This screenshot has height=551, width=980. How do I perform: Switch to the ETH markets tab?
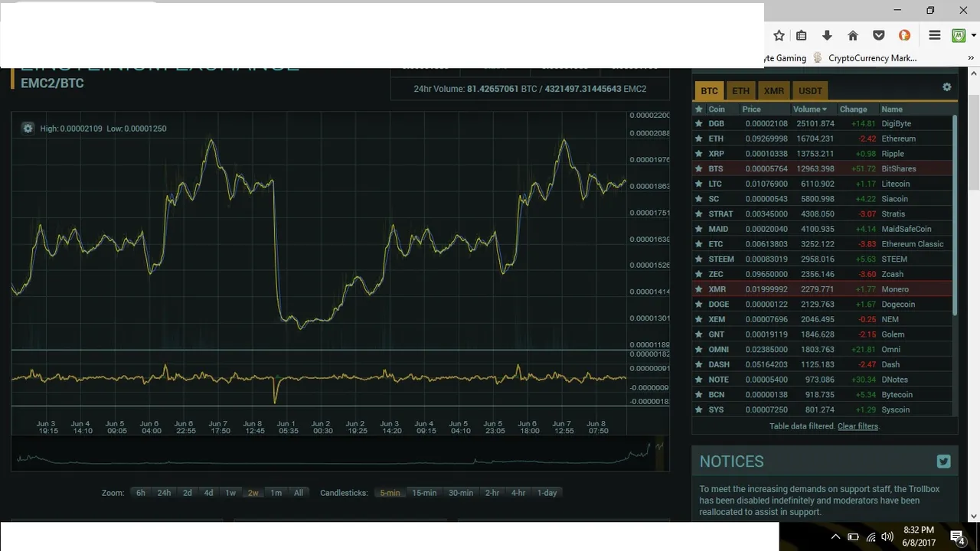pos(740,90)
